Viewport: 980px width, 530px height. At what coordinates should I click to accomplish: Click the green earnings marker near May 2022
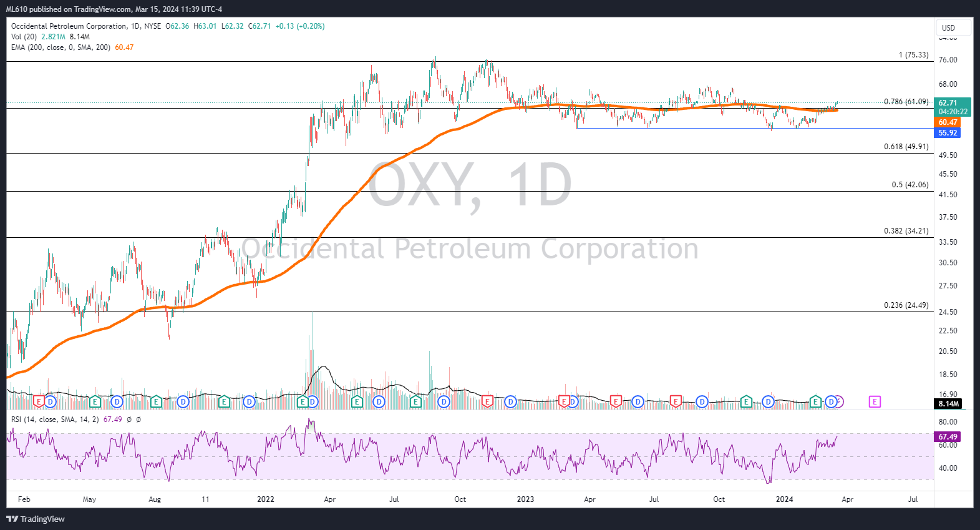[x=357, y=401]
